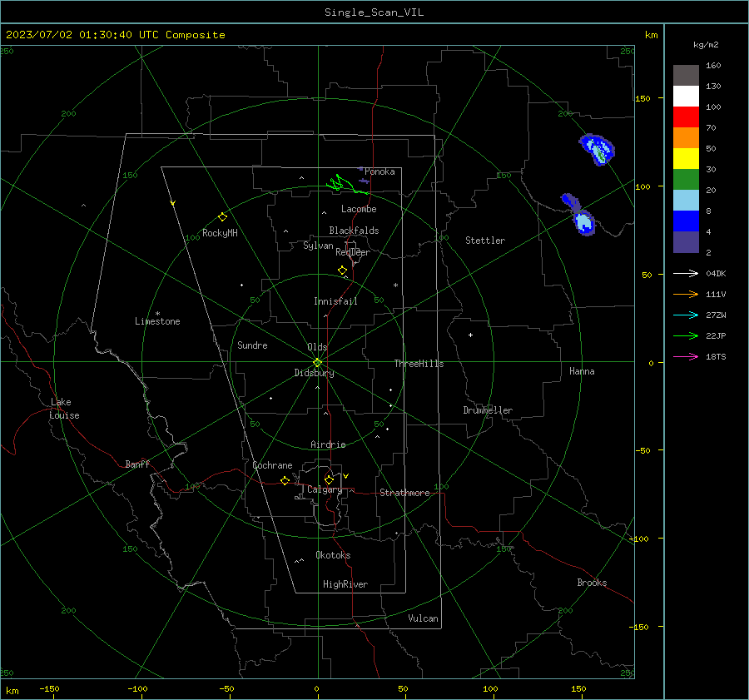Click the orange 111V arrow in the legend
This screenshot has width=749, height=700.
(x=686, y=295)
